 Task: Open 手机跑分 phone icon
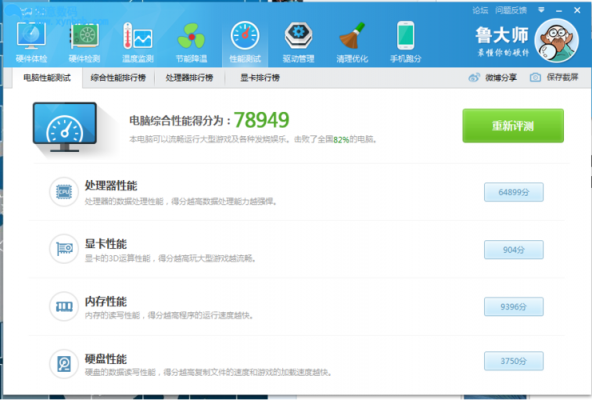[405, 36]
